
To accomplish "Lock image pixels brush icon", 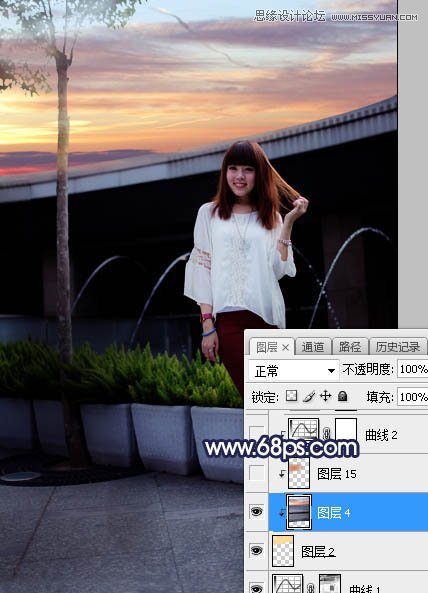I will (309, 396).
